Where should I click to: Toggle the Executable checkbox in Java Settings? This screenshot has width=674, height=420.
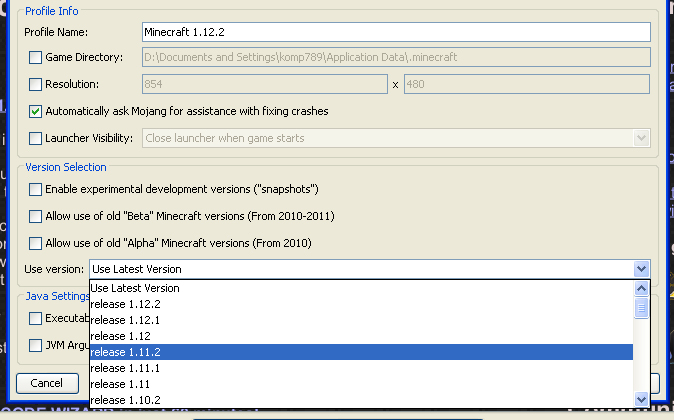pos(35,319)
